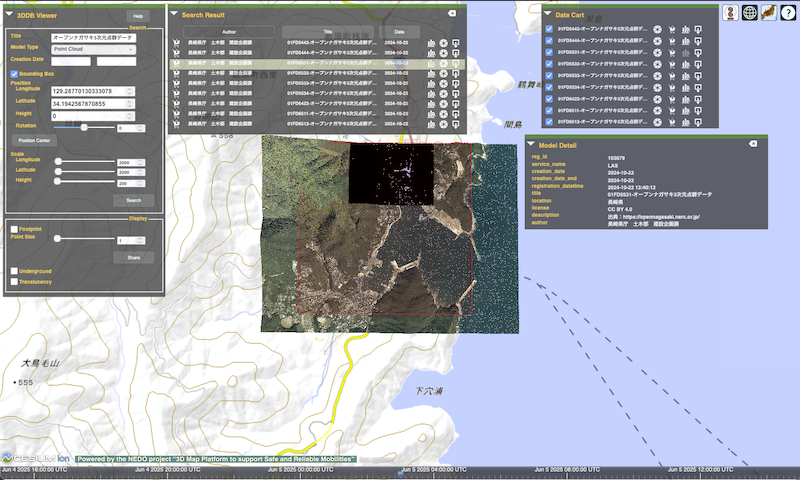The height and width of the screenshot is (480, 800).
Task: Click the Position Longitude stepper arrows
Action: point(130,91)
